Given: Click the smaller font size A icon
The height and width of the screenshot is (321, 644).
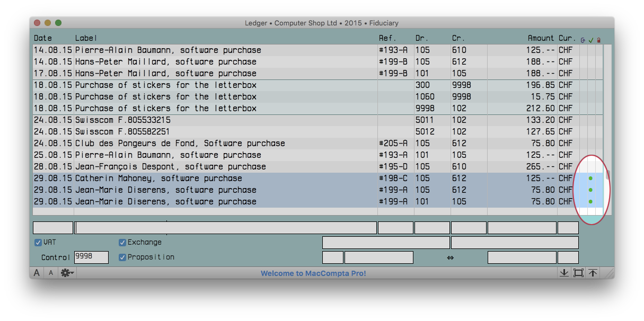Looking at the screenshot, I should (51, 273).
